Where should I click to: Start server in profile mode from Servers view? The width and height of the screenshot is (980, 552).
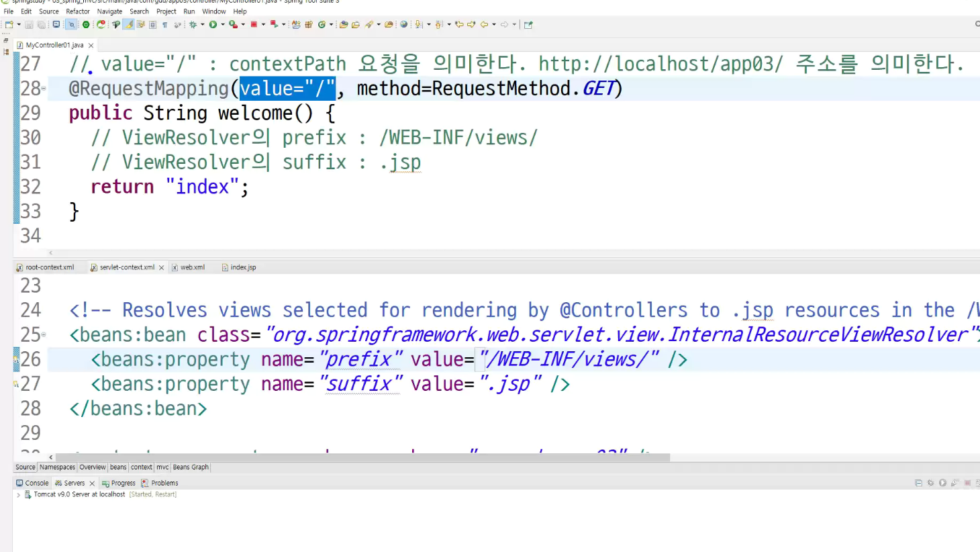[x=954, y=483]
